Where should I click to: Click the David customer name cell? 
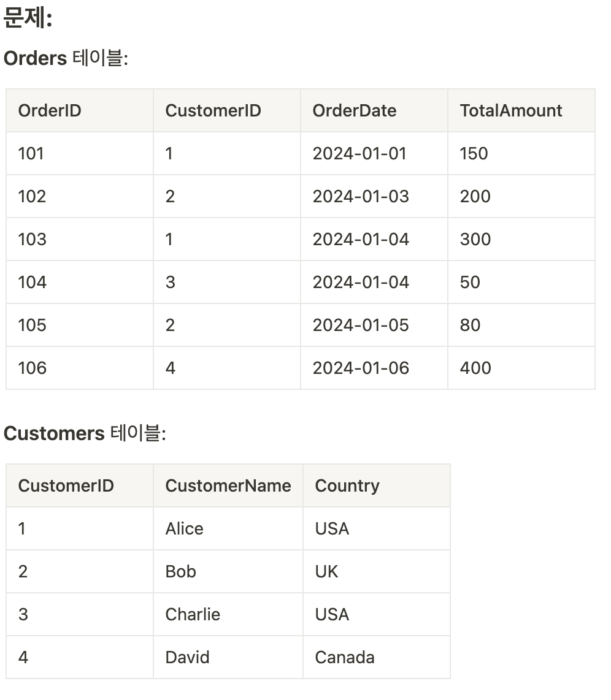(187, 657)
